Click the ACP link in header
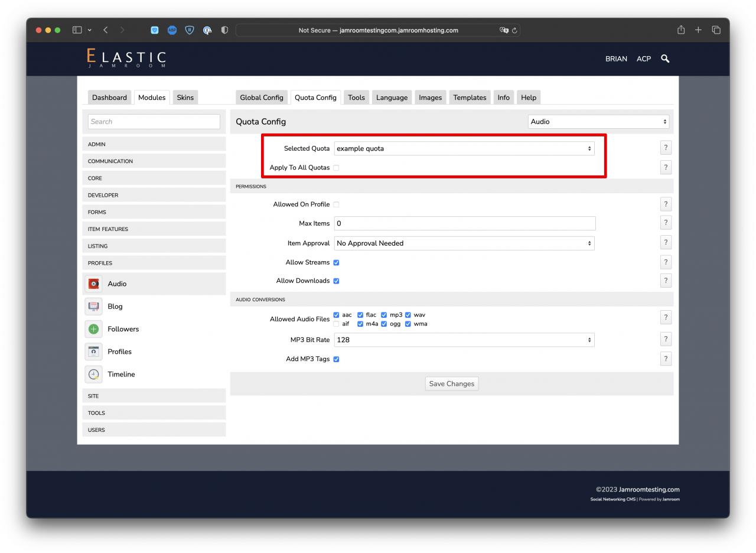756x553 pixels. click(643, 58)
